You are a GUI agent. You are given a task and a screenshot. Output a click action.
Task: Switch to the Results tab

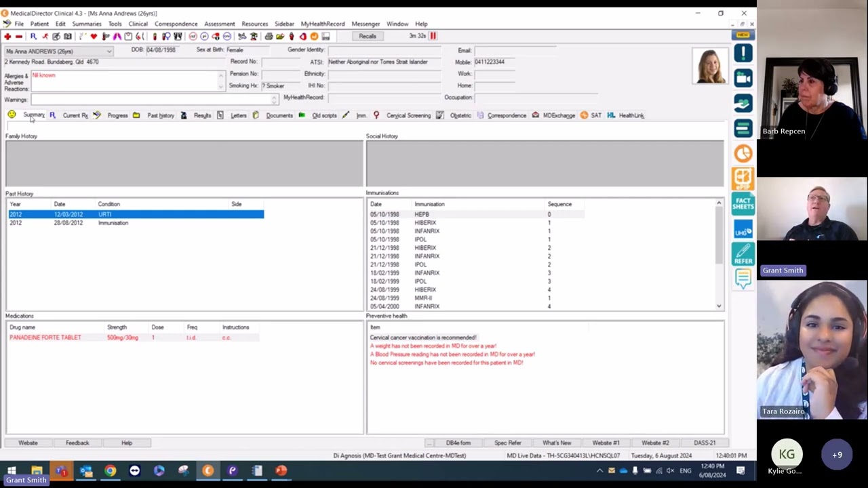click(202, 115)
